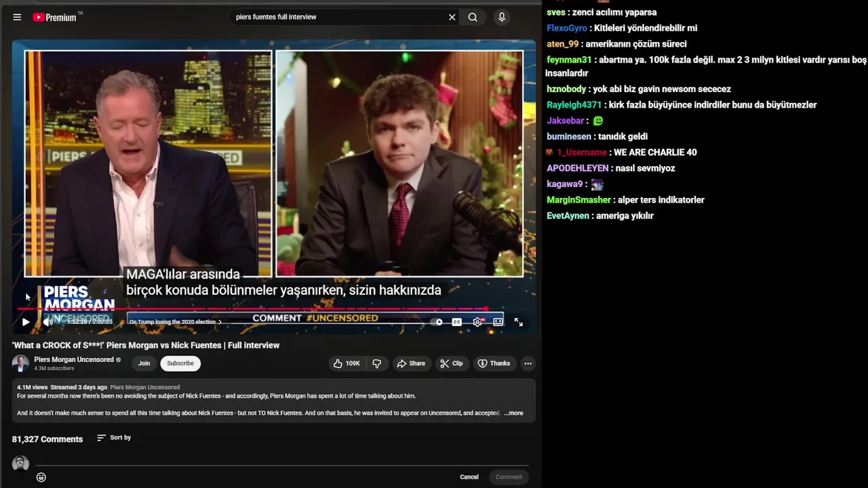This screenshot has width=868, height=488.
Task: Create a Clip from video
Action: 451,363
